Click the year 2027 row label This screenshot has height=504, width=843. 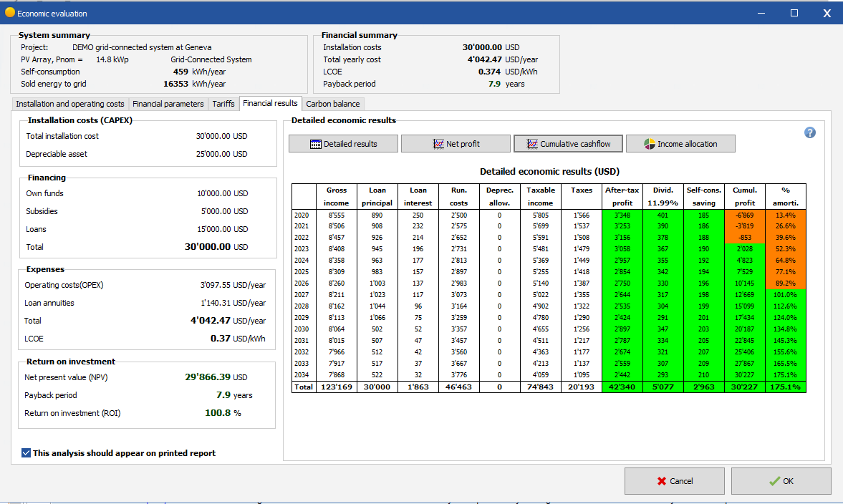click(302, 294)
